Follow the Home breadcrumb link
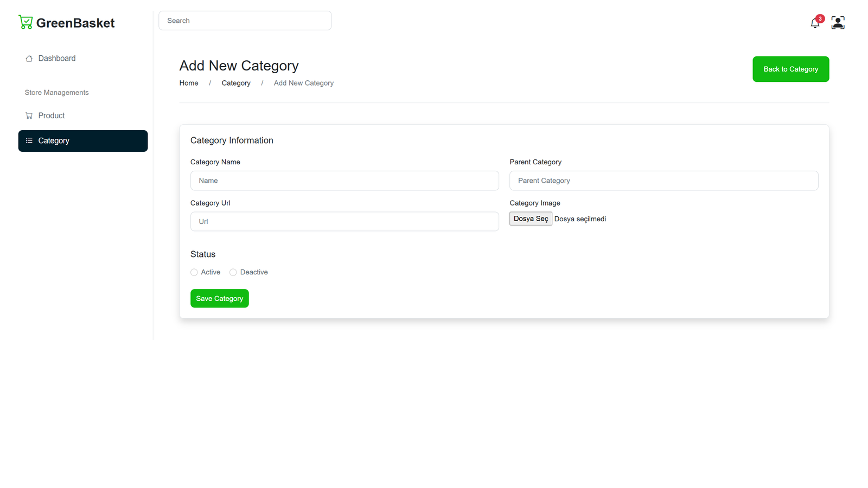The image size is (868, 488). click(189, 83)
